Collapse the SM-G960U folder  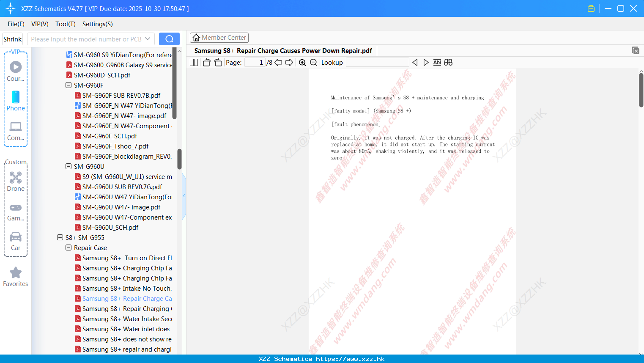69,166
